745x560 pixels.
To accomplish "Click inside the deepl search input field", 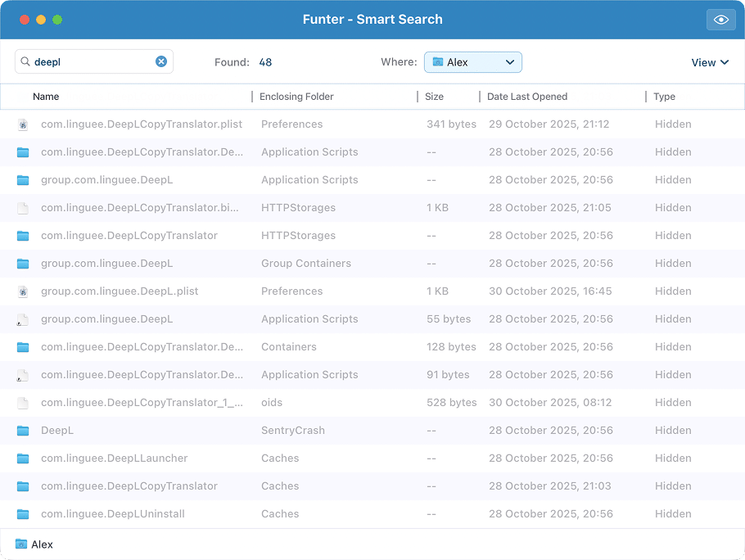I will coord(90,61).
